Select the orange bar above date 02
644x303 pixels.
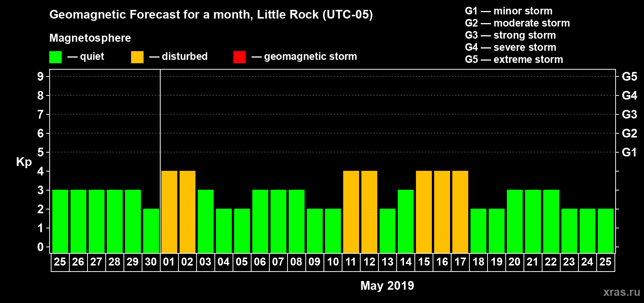[188, 212]
